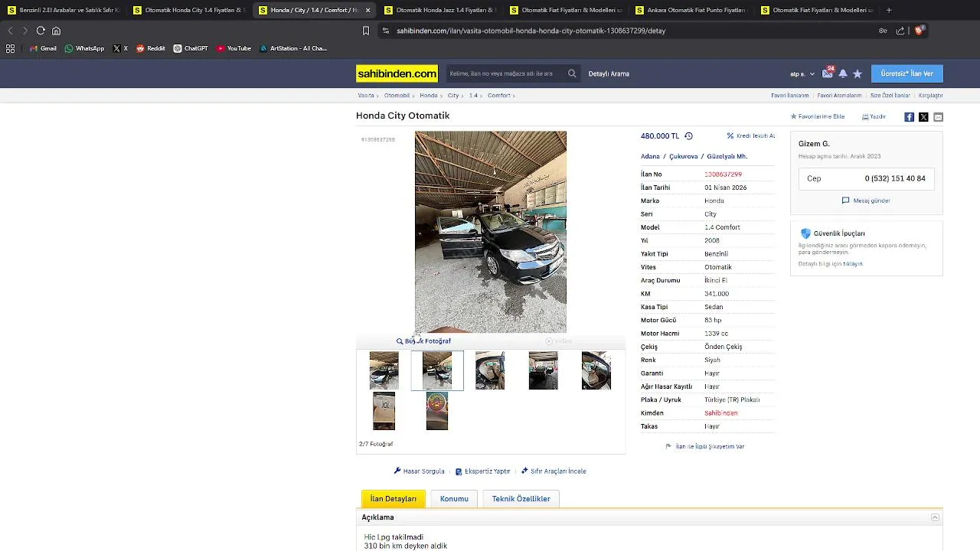Open Karşılaştır link

point(930,96)
